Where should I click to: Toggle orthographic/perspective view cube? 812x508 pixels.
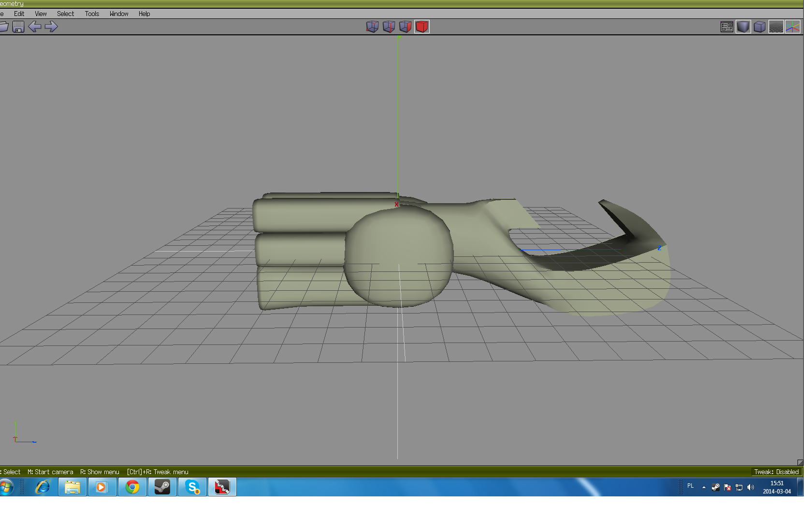coord(759,27)
